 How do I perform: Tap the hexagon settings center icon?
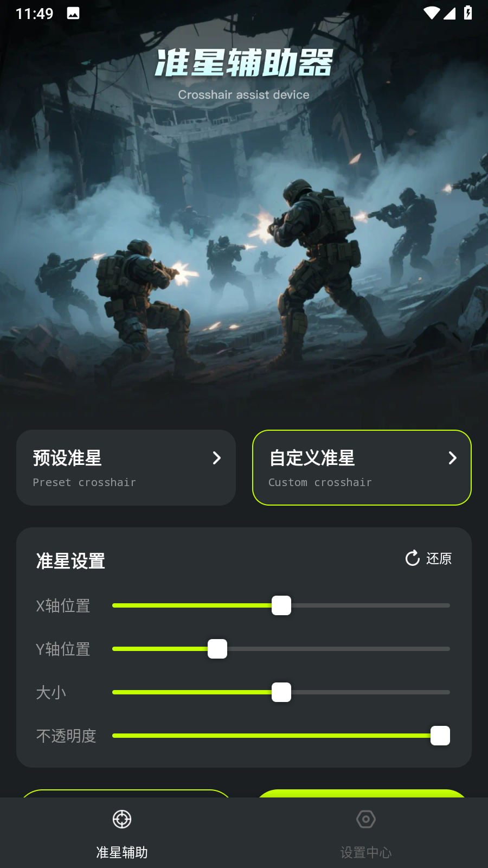click(x=366, y=819)
